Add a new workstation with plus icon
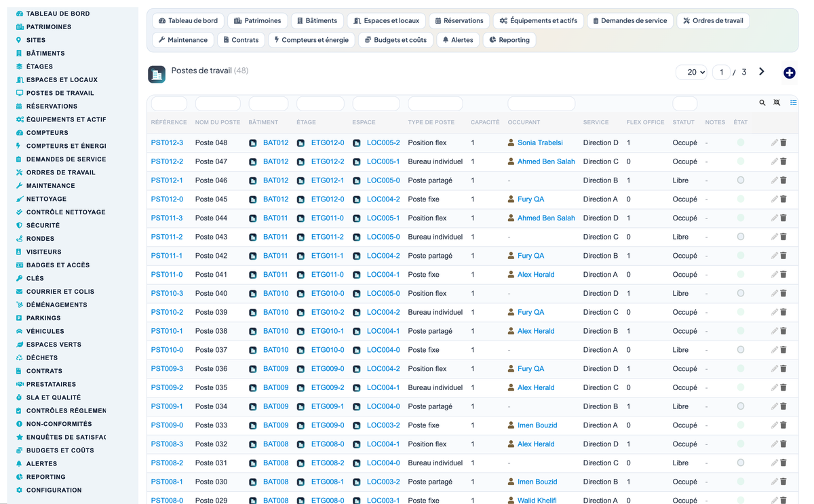 pyautogui.click(x=789, y=73)
